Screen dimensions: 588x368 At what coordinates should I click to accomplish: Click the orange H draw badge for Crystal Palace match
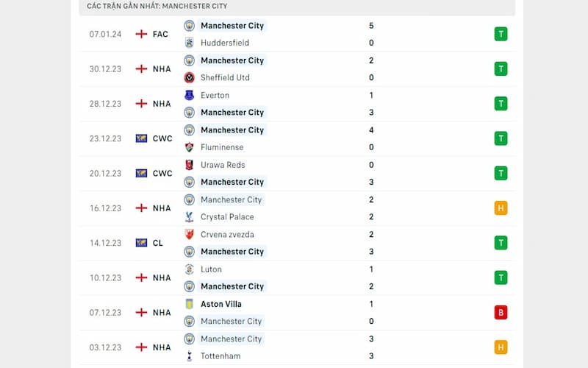coord(501,208)
